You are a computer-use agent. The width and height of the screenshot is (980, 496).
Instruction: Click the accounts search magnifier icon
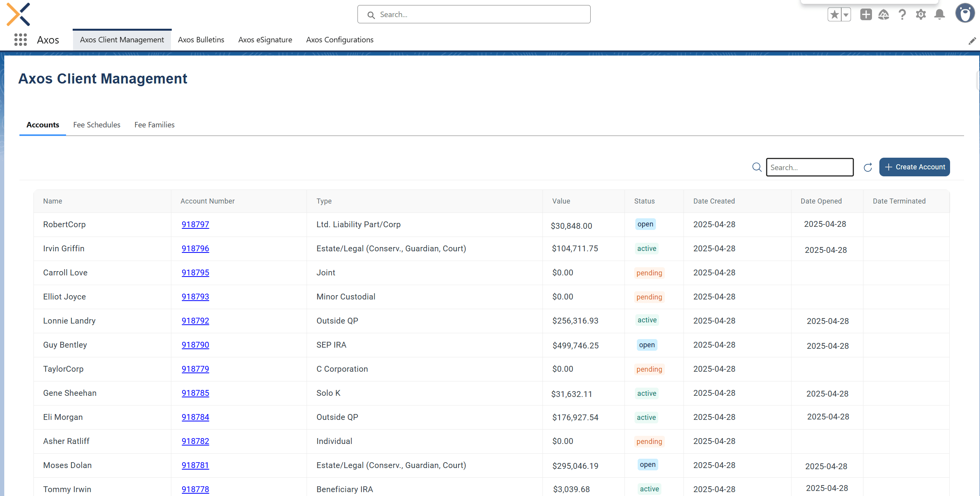(757, 167)
